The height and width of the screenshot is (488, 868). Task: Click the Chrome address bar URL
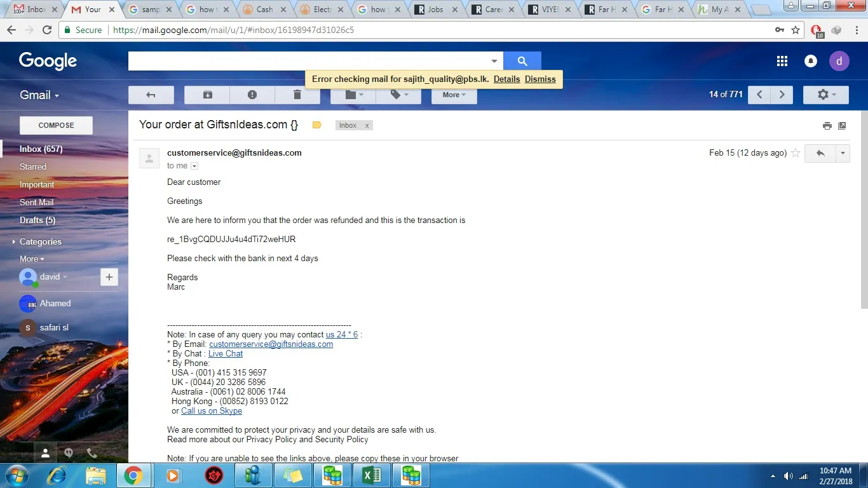click(233, 30)
